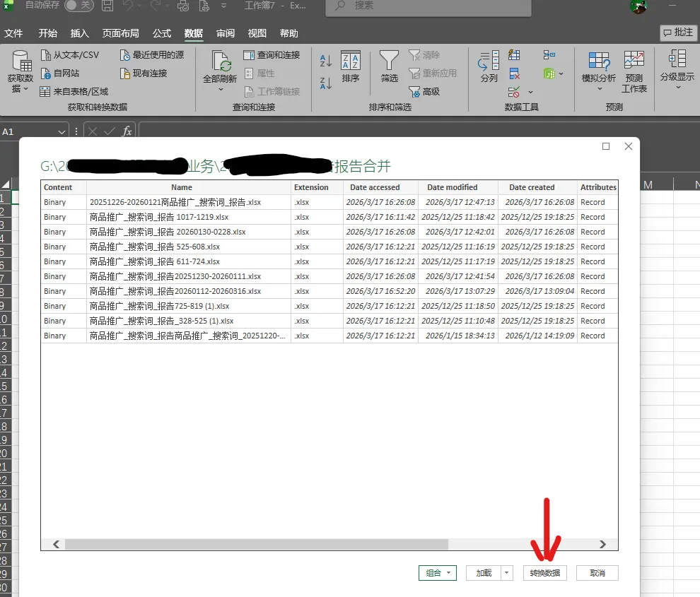Click the Comments (批注) button

[x=678, y=32]
